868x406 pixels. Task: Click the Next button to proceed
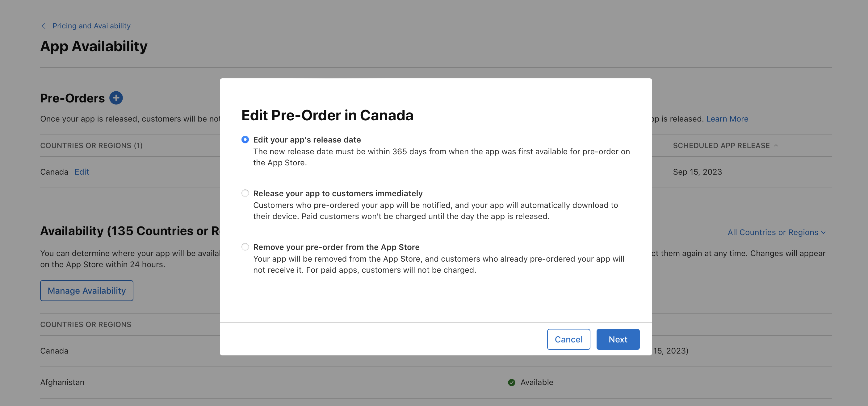[618, 339]
